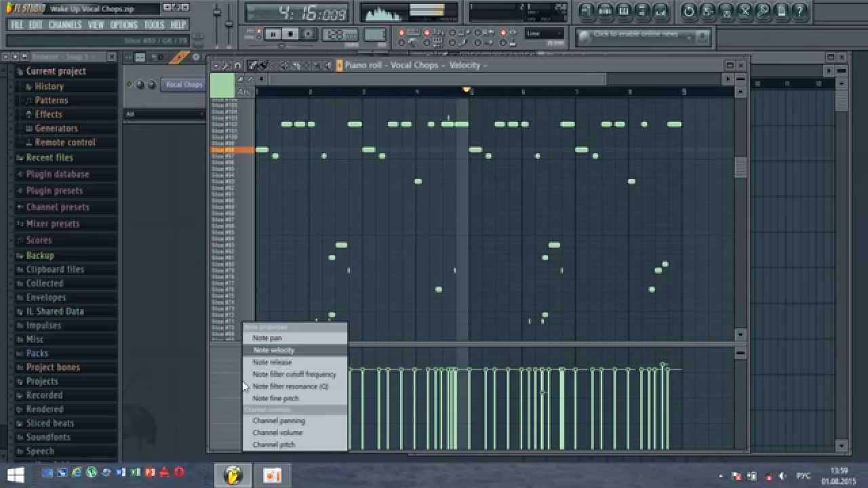
Task: Click the Vocal Chops channel button
Action: [183, 85]
